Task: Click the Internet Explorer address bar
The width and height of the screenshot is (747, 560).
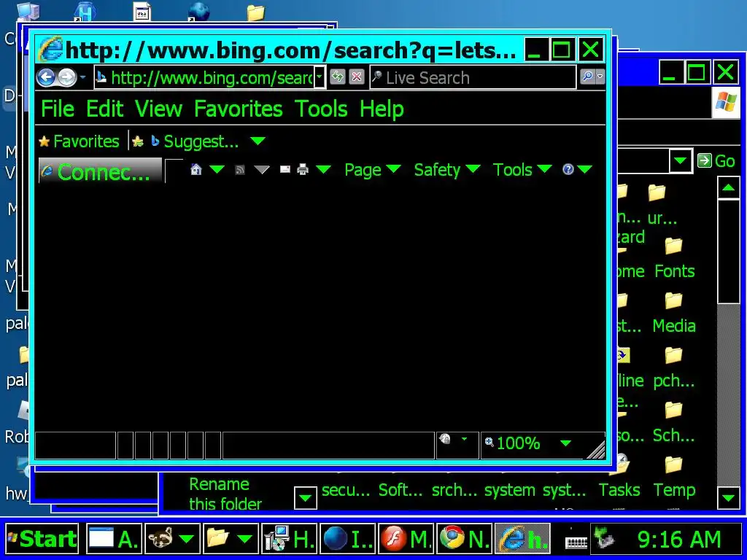Action: click(x=204, y=77)
